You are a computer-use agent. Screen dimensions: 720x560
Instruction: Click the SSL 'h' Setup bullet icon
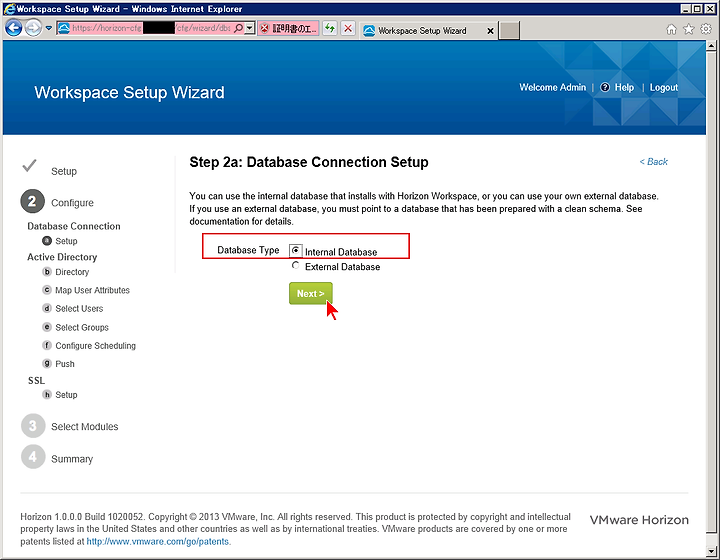pyautogui.click(x=47, y=394)
